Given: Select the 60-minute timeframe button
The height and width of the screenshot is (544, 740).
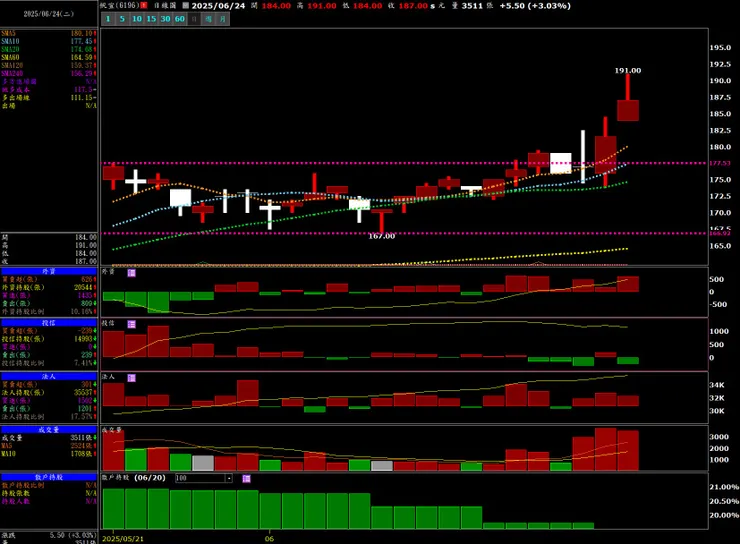Looking at the screenshot, I should click(180, 19).
